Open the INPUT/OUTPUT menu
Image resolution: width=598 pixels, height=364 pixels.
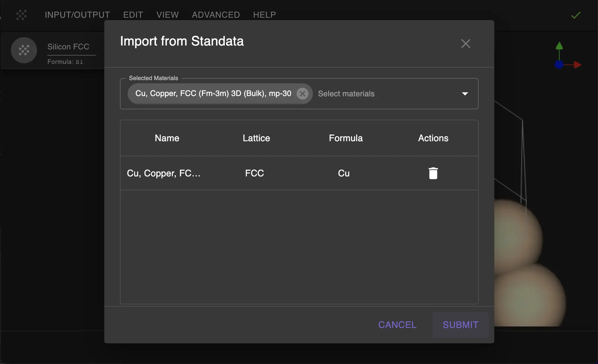[77, 15]
